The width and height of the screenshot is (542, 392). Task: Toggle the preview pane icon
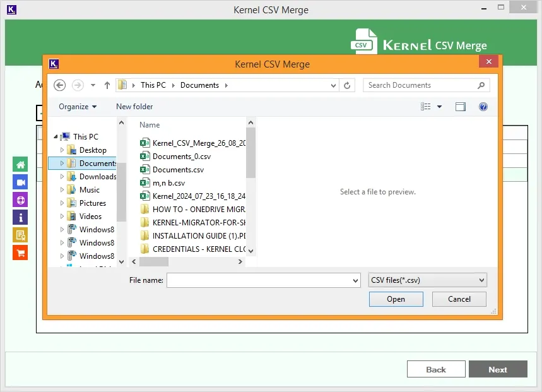[x=461, y=107]
